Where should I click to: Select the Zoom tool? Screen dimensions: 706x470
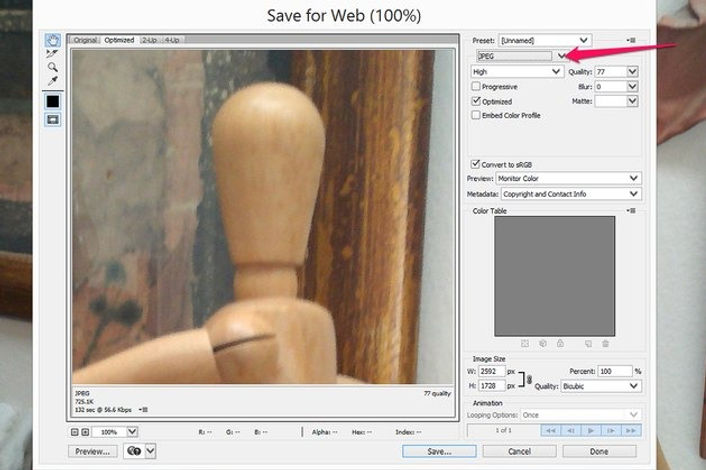click(x=53, y=67)
